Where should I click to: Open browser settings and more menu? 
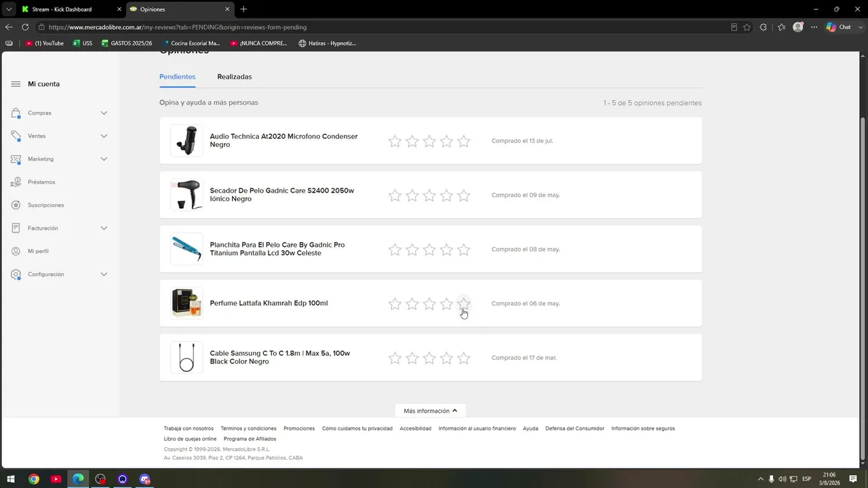[x=814, y=27]
